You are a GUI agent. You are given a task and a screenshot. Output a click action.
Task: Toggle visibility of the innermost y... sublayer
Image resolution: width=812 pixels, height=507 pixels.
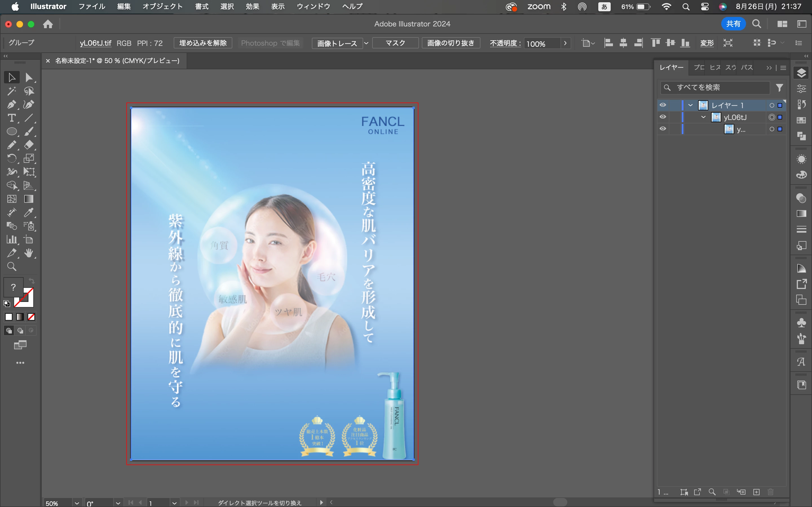click(663, 129)
